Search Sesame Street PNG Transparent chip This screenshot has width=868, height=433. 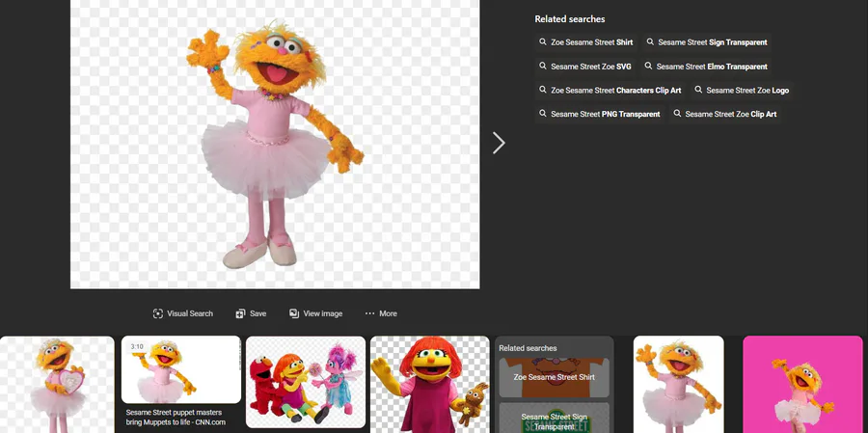tap(600, 114)
